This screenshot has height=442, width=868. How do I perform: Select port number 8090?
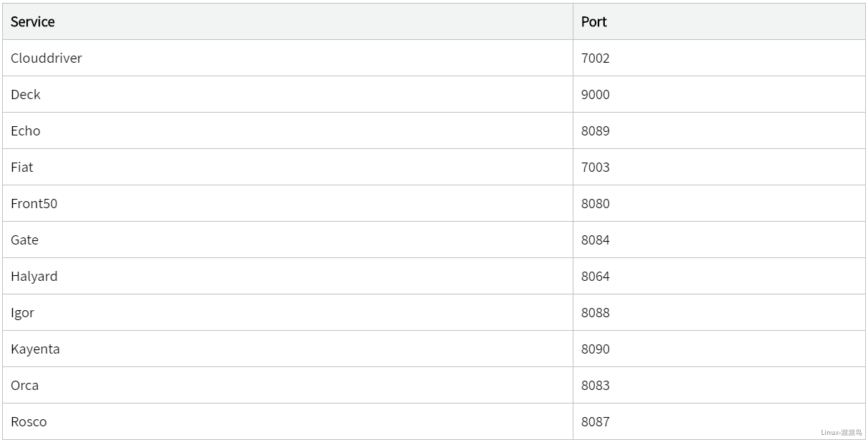coord(596,349)
